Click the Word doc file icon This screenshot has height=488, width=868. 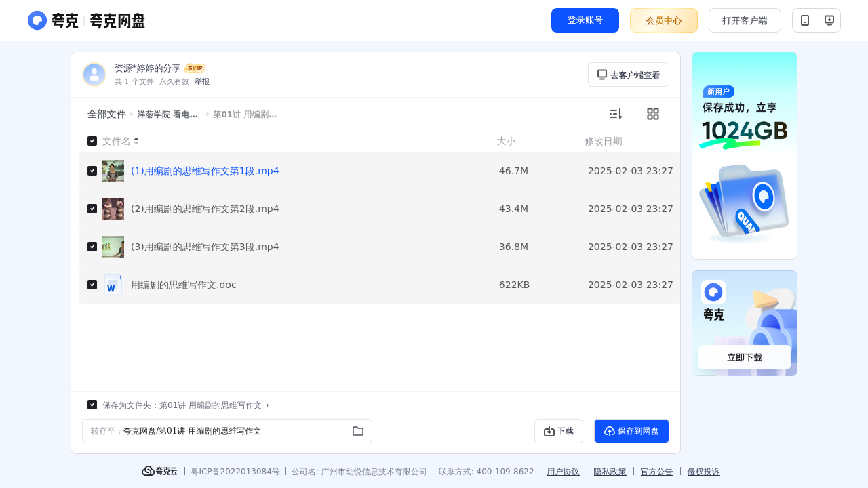tap(113, 285)
